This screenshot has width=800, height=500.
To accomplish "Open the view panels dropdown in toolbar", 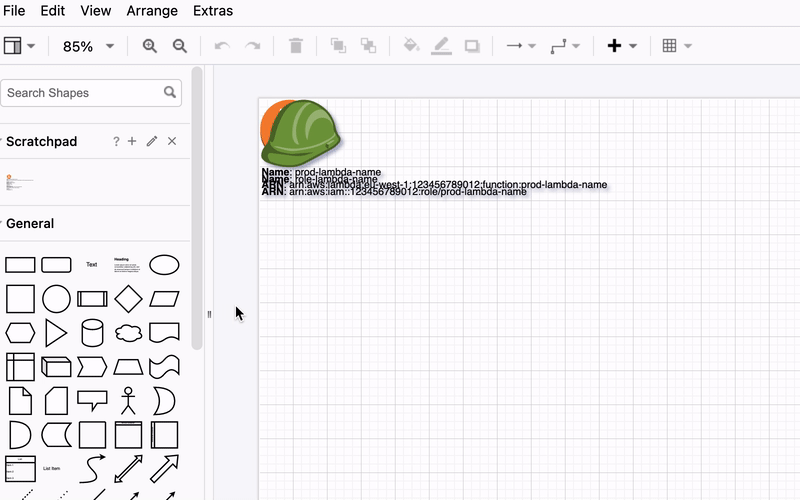I will [x=19, y=46].
